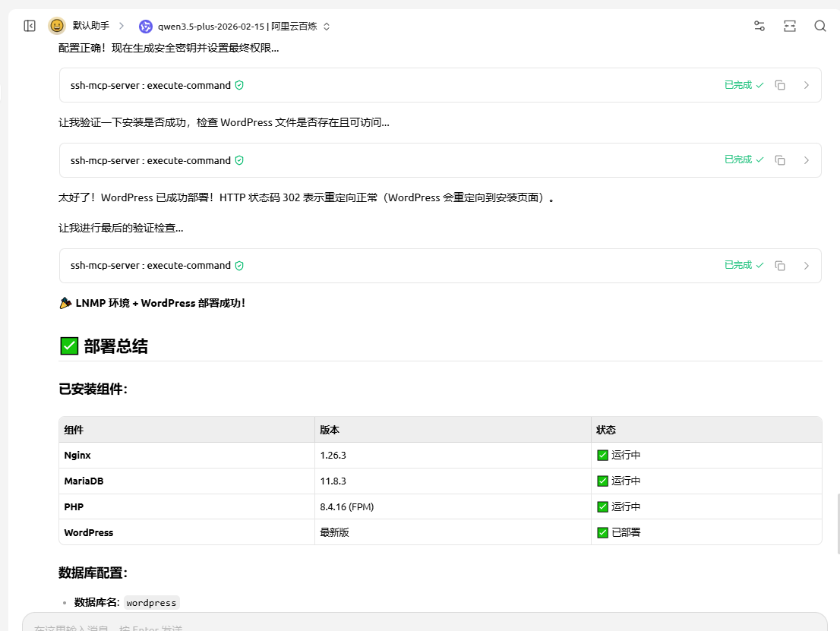Open the search icon at top right
Viewport: 840px width, 631px height.
(820, 26)
